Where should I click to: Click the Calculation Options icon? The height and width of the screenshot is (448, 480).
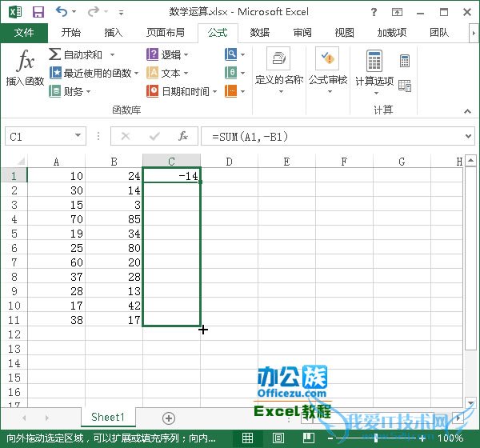[x=374, y=62]
